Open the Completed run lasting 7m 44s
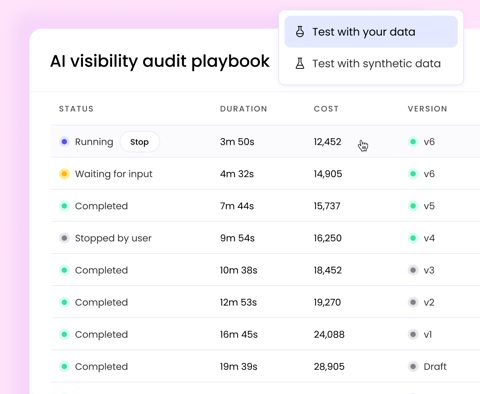The image size is (480, 394). click(265, 206)
